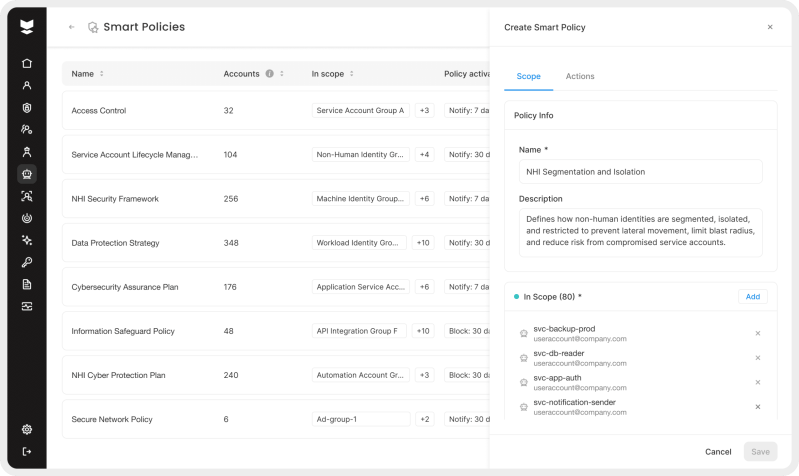Image resolution: width=799 pixels, height=476 pixels.
Task: Click the Application Service Acc... tag
Action: [361, 287]
